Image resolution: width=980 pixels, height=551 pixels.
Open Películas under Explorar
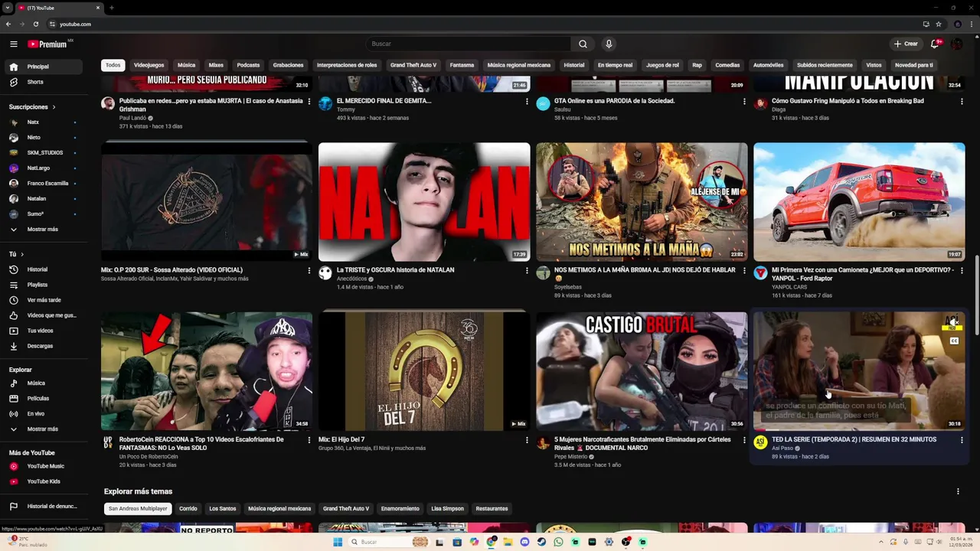point(43,398)
